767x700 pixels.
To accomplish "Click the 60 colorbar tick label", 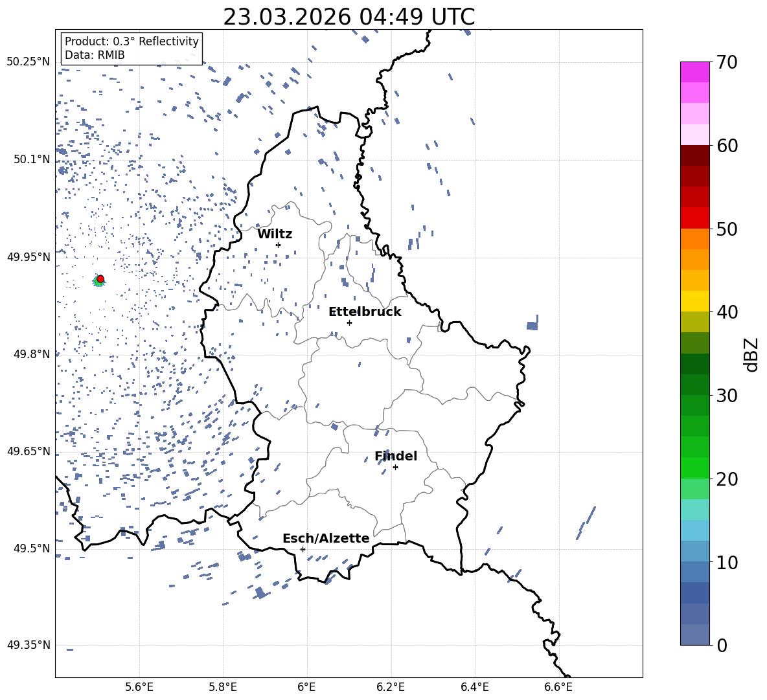I will [726, 146].
